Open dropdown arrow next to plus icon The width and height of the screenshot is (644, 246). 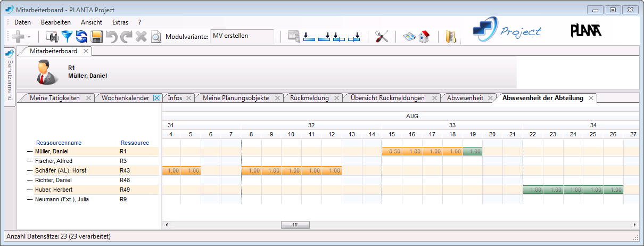(29, 37)
